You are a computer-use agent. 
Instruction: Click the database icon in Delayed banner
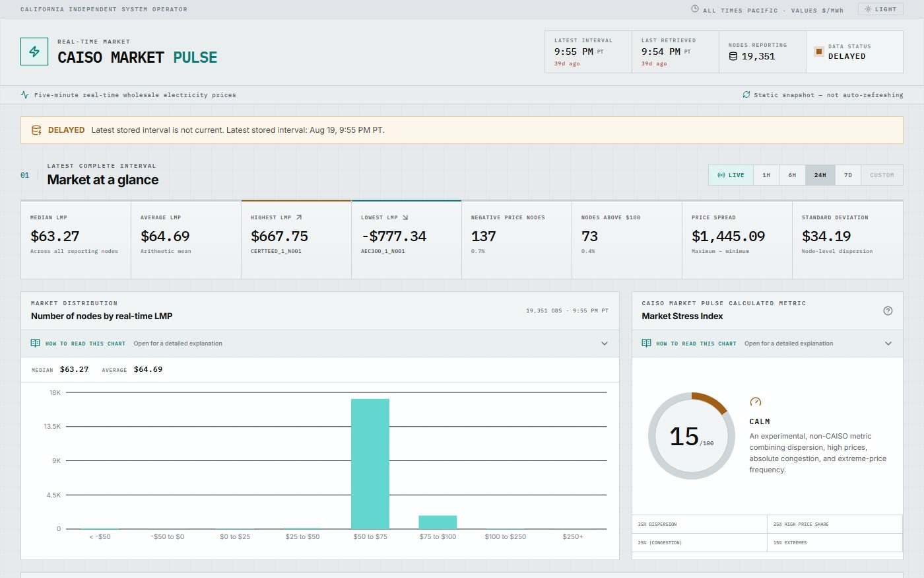(x=37, y=130)
